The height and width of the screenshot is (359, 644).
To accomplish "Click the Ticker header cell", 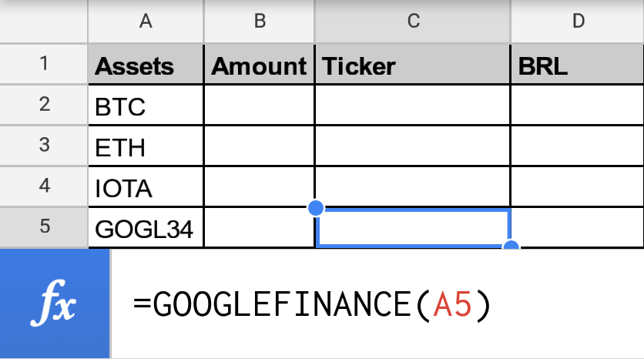I will click(x=413, y=65).
